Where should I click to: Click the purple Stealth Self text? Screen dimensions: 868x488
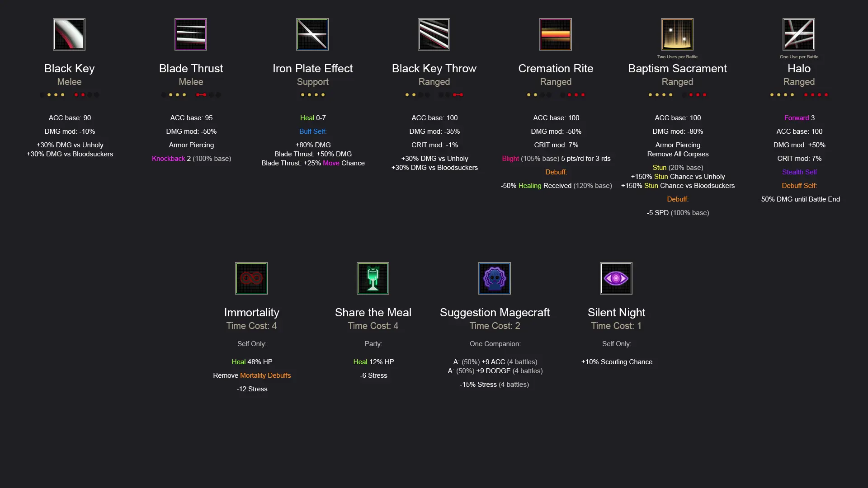[x=799, y=172]
